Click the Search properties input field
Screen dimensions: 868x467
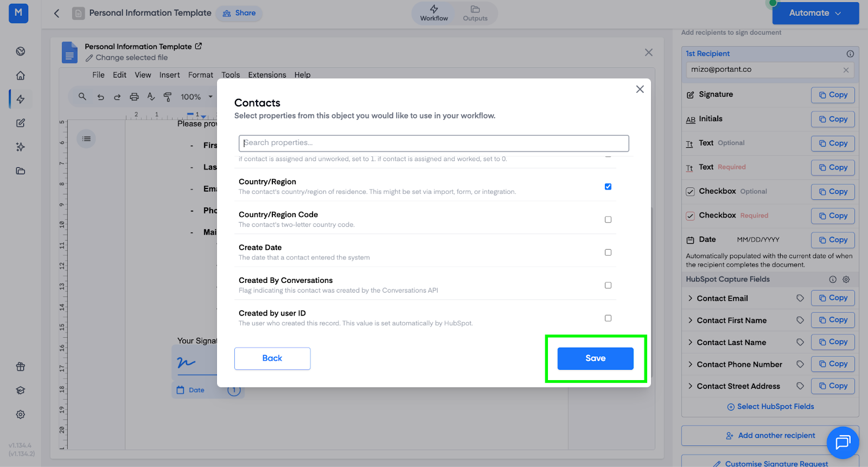433,143
